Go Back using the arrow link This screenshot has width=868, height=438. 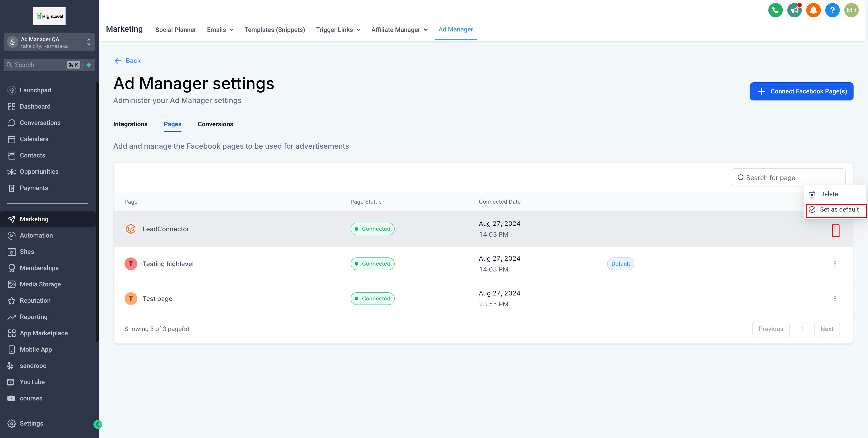pos(127,61)
